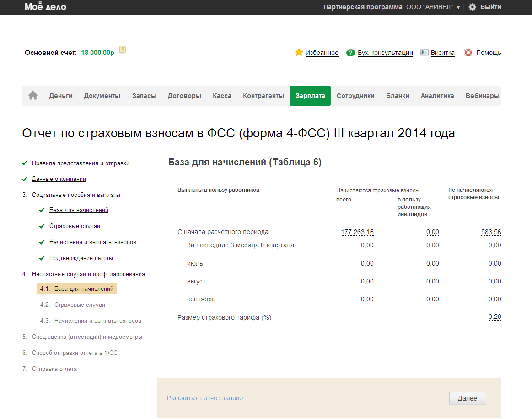Click the Моё дело logo
The width and height of the screenshot is (532, 419).
pyautogui.click(x=45, y=7)
